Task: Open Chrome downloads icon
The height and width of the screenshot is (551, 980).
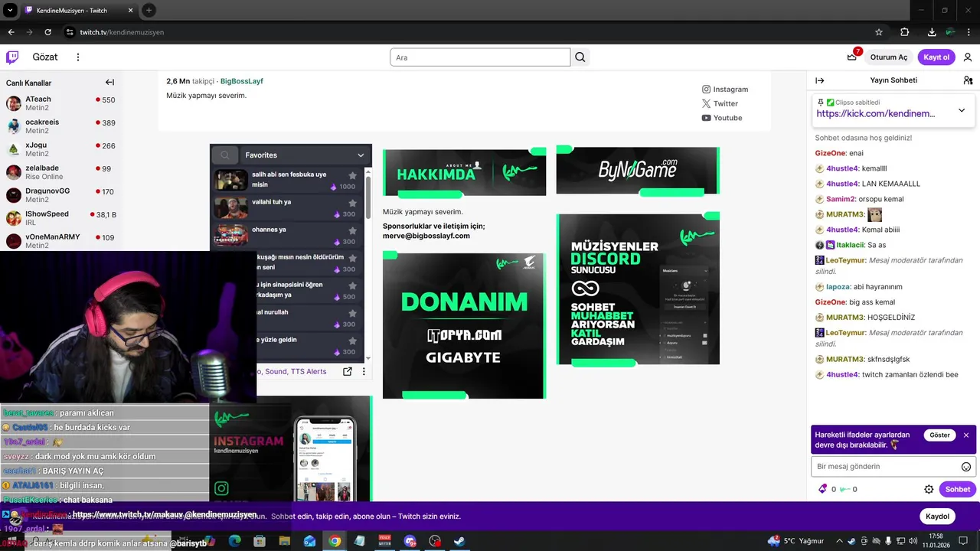Action: tap(932, 32)
